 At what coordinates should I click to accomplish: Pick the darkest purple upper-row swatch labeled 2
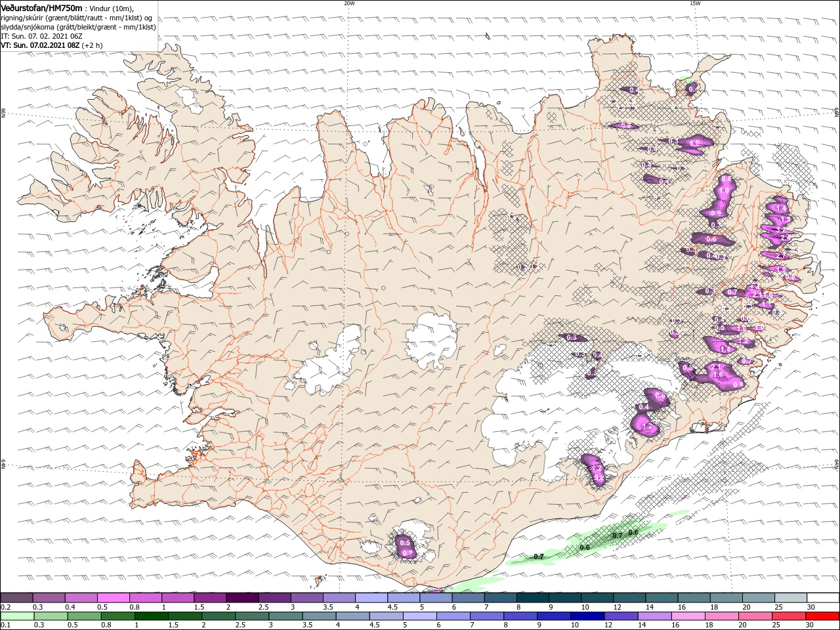click(x=242, y=598)
